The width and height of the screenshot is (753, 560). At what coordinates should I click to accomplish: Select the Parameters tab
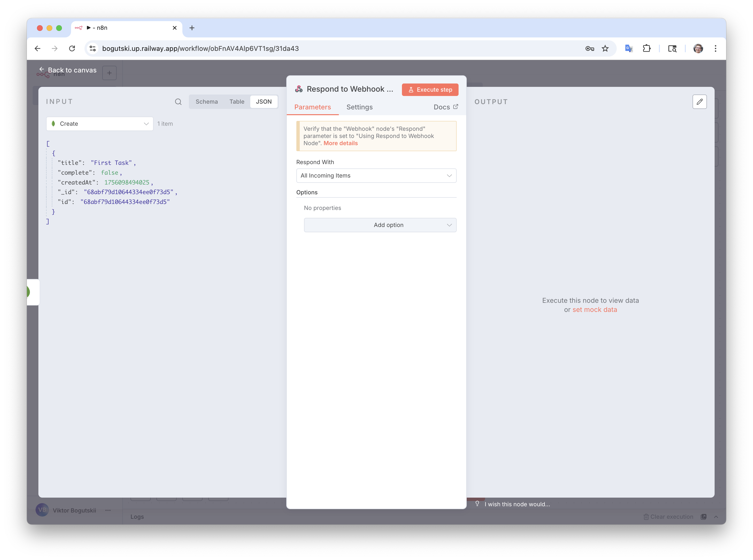coord(312,107)
